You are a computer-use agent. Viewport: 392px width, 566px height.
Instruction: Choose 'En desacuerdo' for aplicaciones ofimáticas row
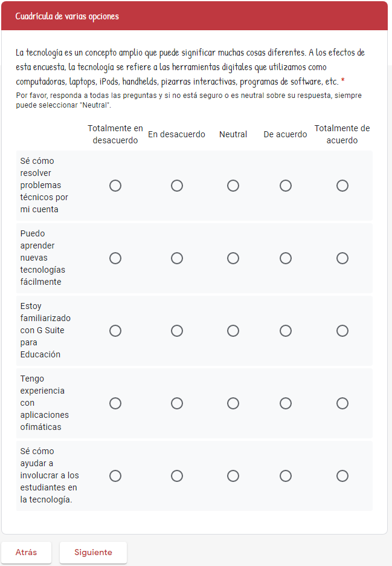(x=177, y=403)
